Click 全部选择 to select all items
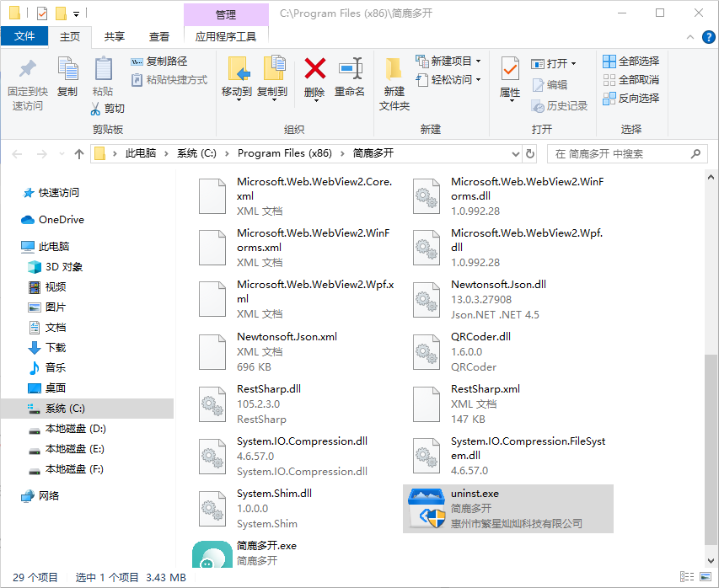 click(x=630, y=61)
